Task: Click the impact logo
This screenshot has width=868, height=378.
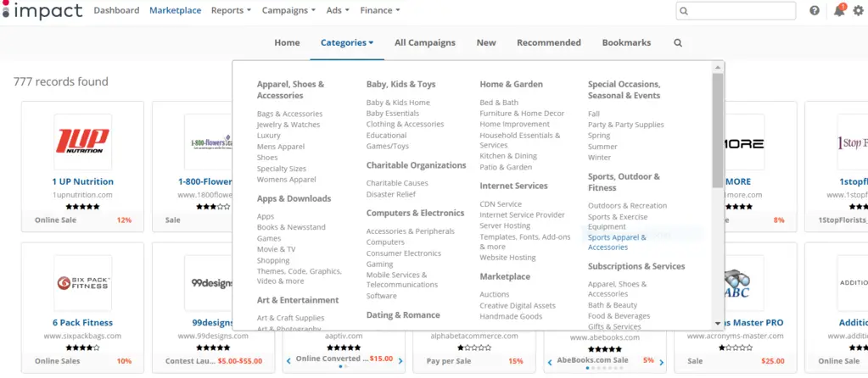Action: 42,10
